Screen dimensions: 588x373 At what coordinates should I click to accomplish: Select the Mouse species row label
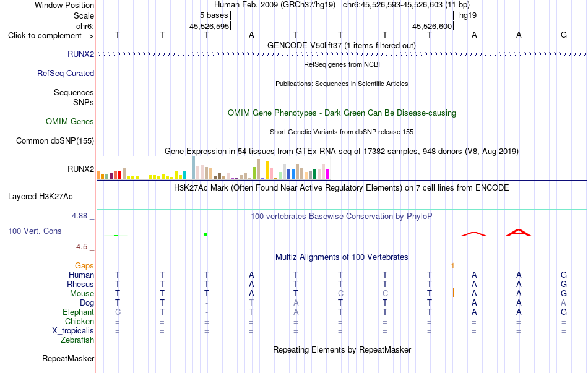click(82, 294)
